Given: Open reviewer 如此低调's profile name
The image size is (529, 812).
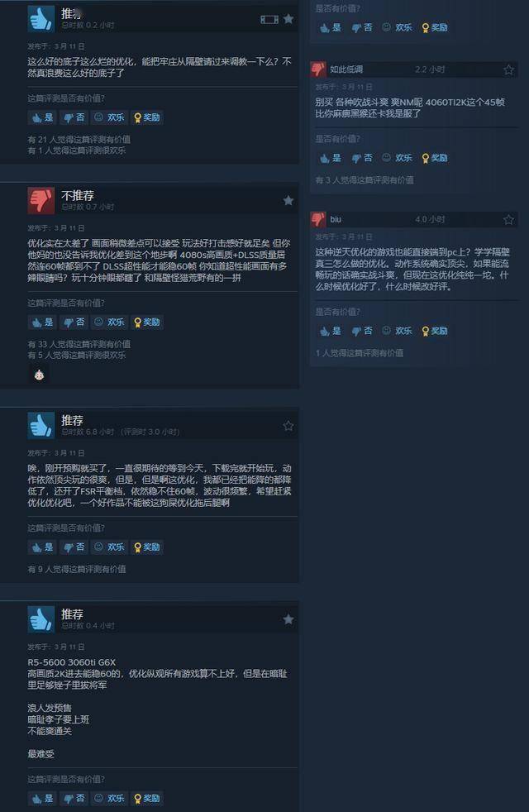Looking at the screenshot, I should point(346,69).
